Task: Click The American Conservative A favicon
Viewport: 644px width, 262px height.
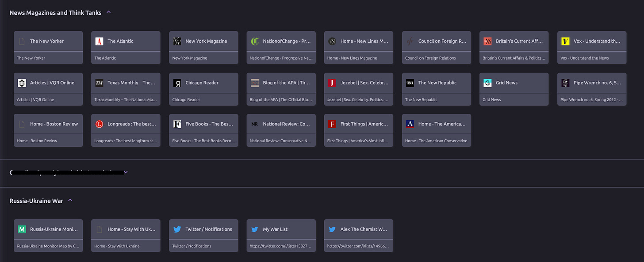Action: tap(410, 124)
